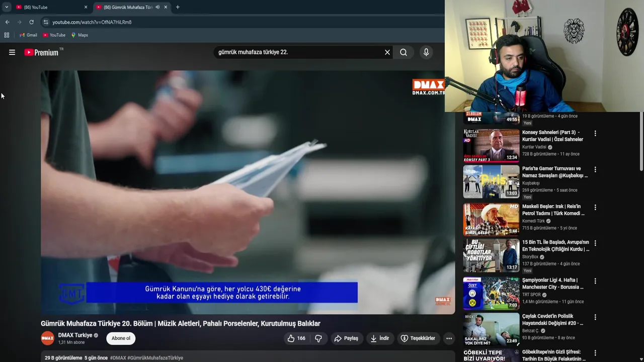Open options for 15 Bin TL video
Image resolution: width=644 pixels, height=362 pixels.
tap(595, 243)
